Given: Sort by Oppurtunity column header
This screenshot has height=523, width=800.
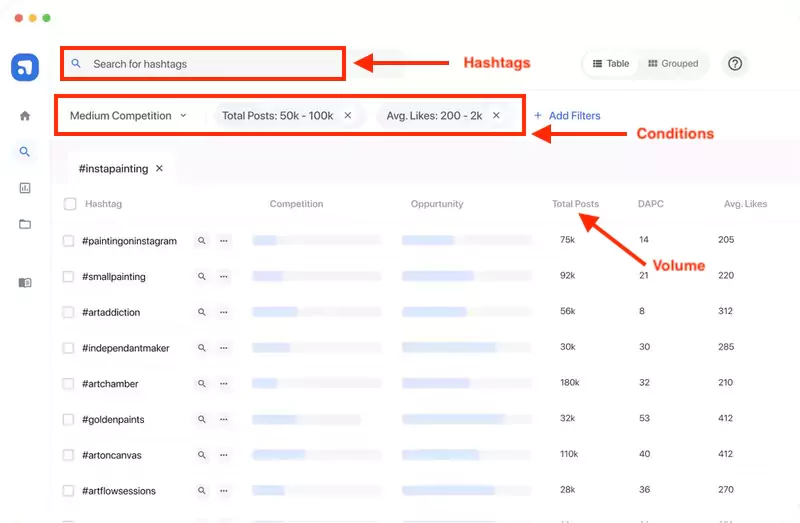Looking at the screenshot, I should point(437,204).
